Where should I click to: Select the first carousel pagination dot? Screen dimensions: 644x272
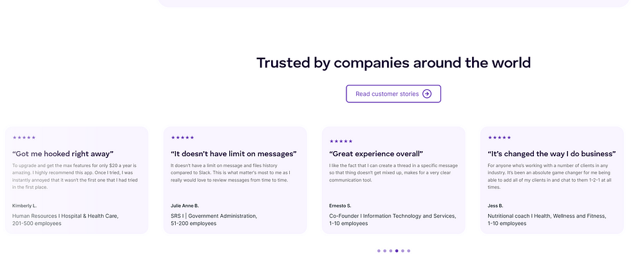click(379, 251)
